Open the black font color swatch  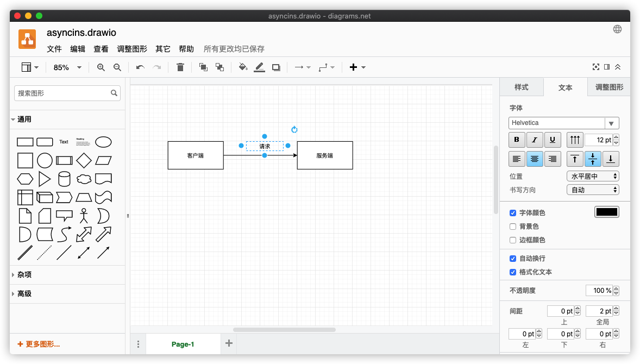click(x=606, y=212)
